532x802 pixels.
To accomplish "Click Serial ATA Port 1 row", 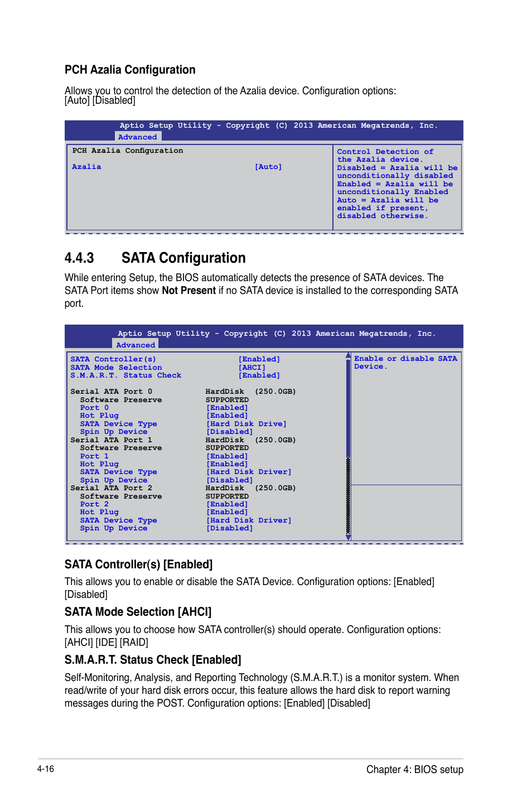I will coord(183,440).
